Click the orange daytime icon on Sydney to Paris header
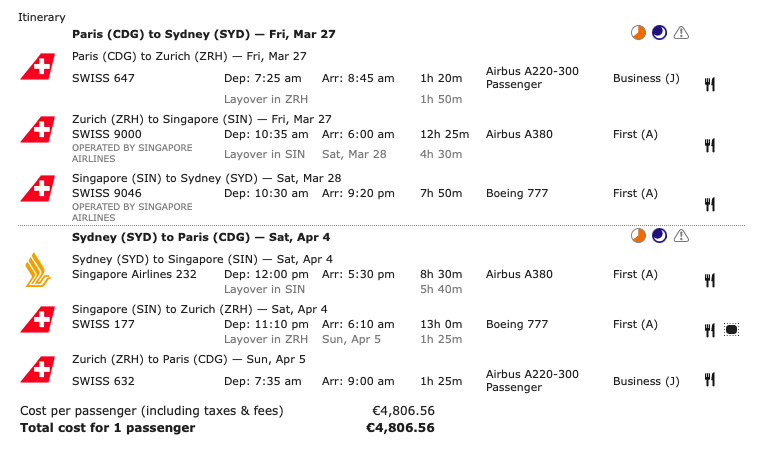The width and height of the screenshot is (767, 450). point(638,237)
